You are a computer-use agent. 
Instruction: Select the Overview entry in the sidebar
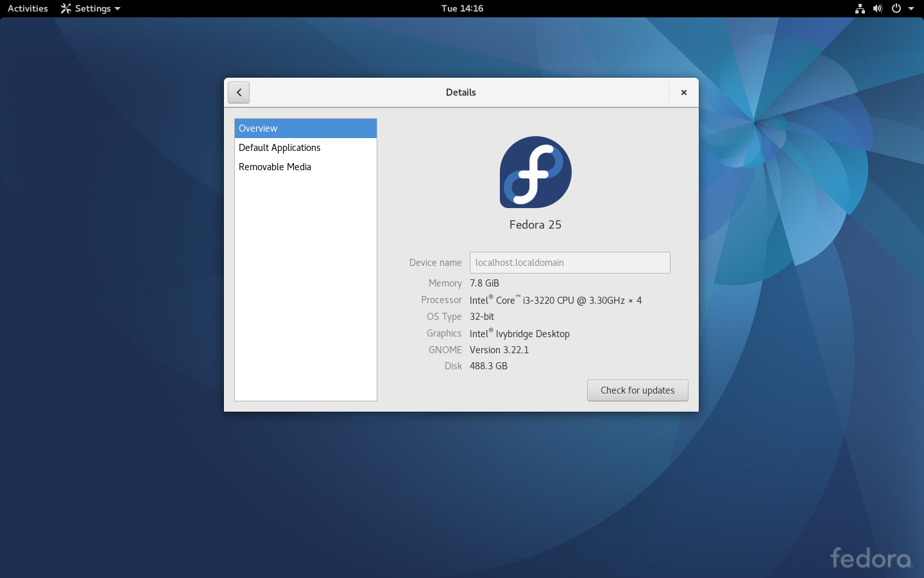tap(258, 128)
